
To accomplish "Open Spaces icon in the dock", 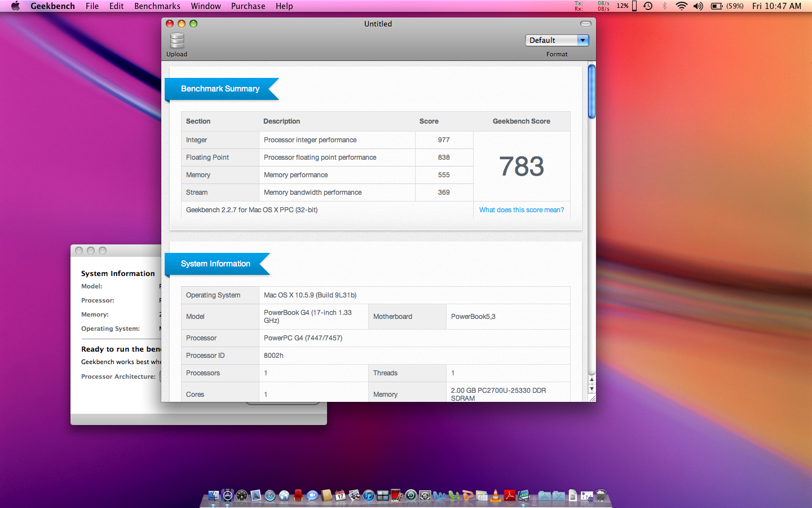I will click(x=383, y=496).
